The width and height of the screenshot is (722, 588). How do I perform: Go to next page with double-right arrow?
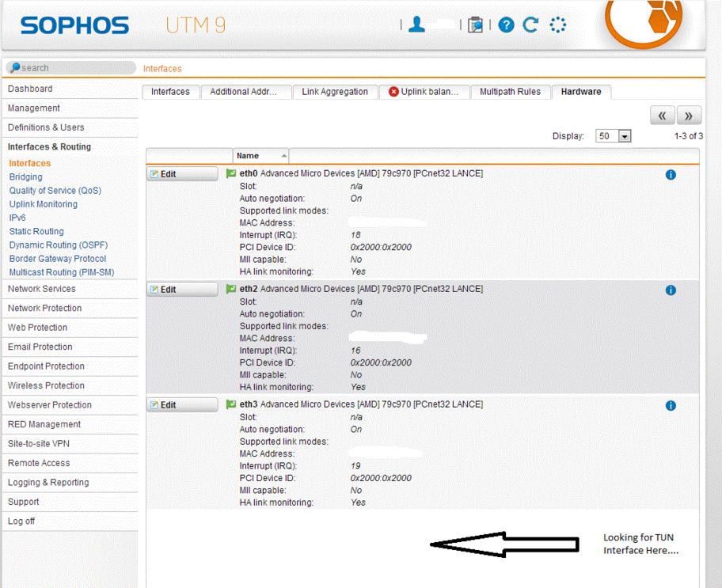click(689, 116)
